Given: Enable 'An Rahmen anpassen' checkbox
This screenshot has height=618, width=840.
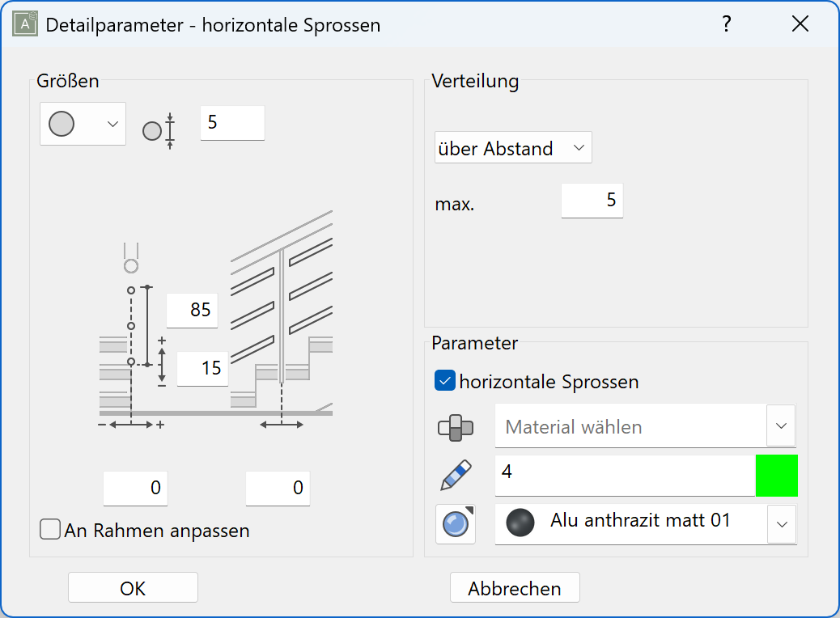Looking at the screenshot, I should tap(50, 531).
